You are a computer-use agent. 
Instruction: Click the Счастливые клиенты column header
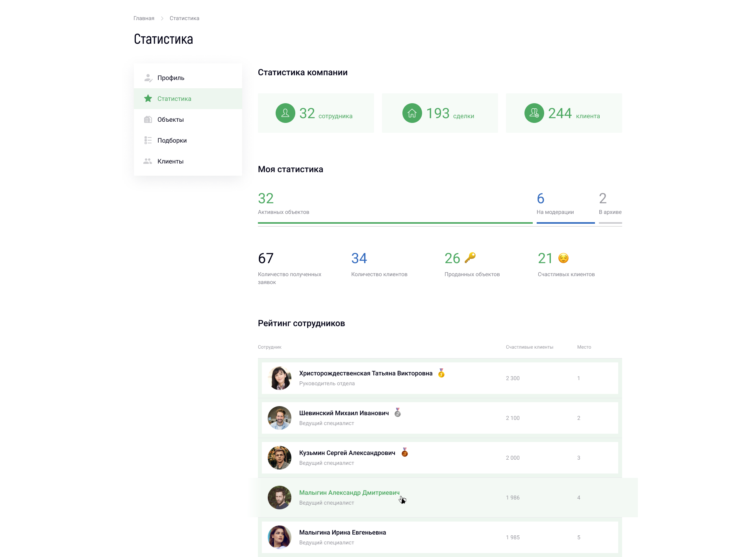pos(529,347)
